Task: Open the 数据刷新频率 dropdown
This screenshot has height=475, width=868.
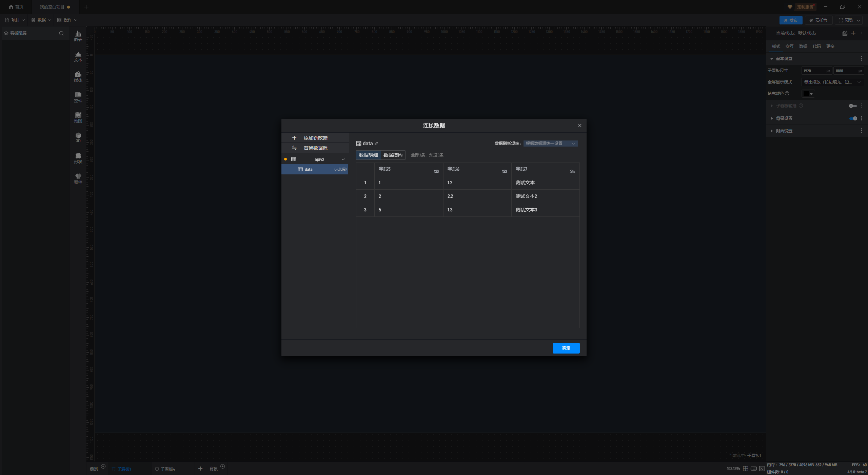Action: (x=550, y=144)
